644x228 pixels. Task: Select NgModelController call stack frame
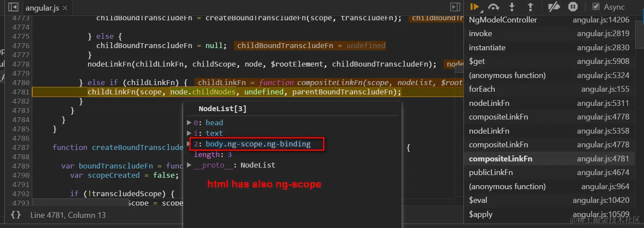point(549,20)
